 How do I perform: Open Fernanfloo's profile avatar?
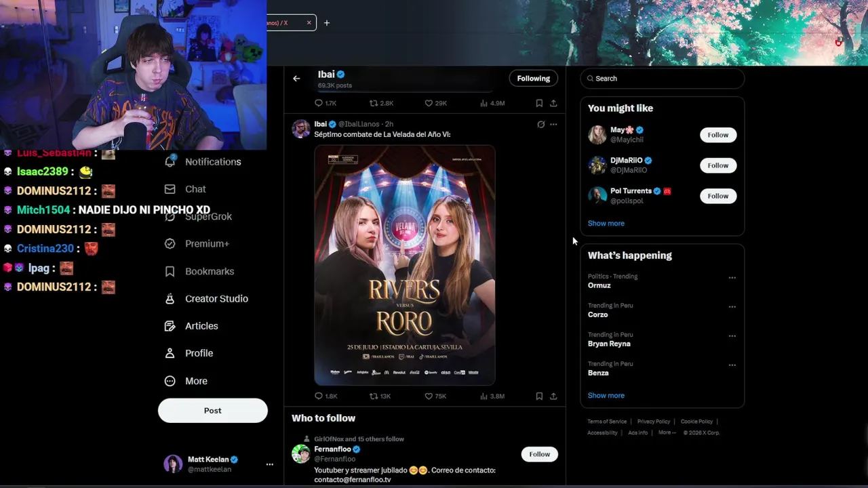pyautogui.click(x=300, y=453)
